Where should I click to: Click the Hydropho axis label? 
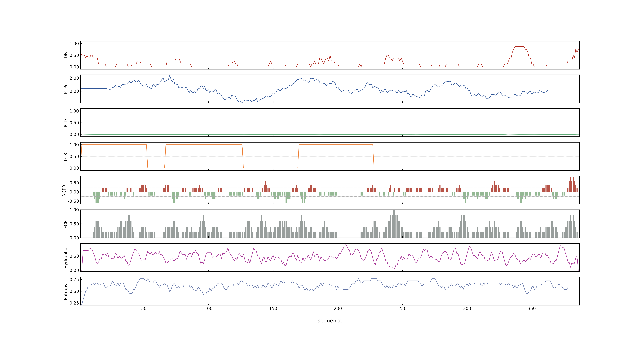coord(66,258)
